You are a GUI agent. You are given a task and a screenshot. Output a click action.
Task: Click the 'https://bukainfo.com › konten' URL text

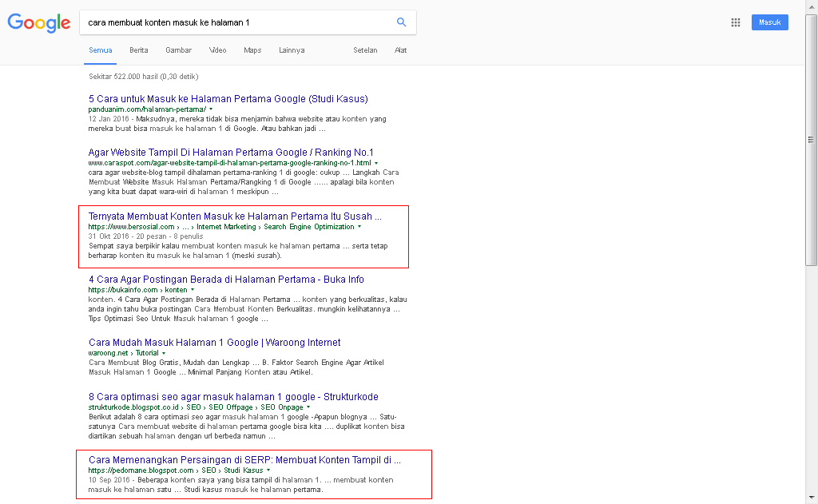pos(137,290)
